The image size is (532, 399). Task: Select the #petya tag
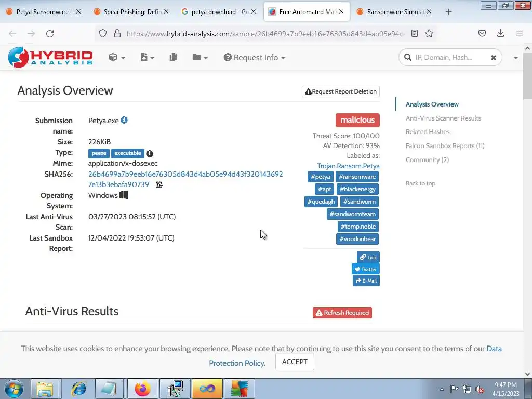pyautogui.click(x=320, y=177)
